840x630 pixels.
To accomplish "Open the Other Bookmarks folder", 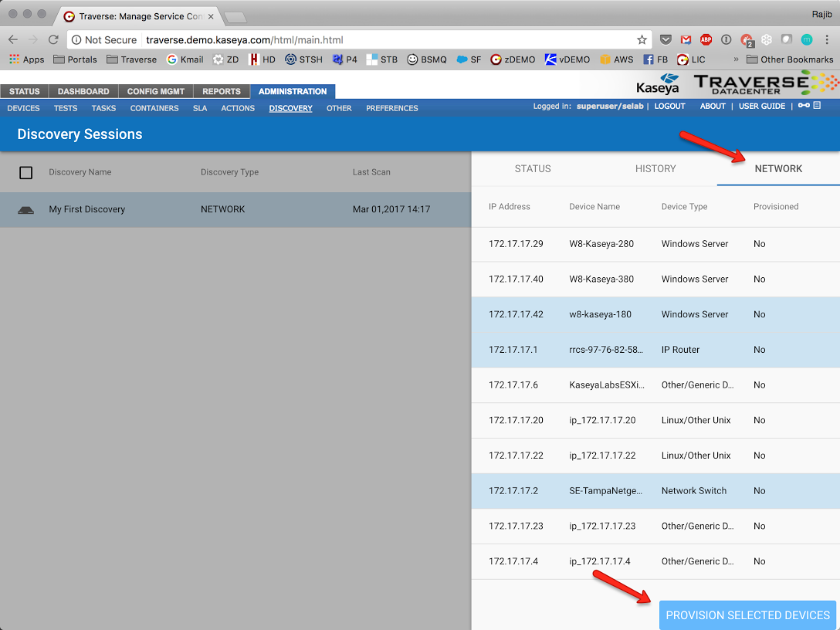I will (x=790, y=59).
